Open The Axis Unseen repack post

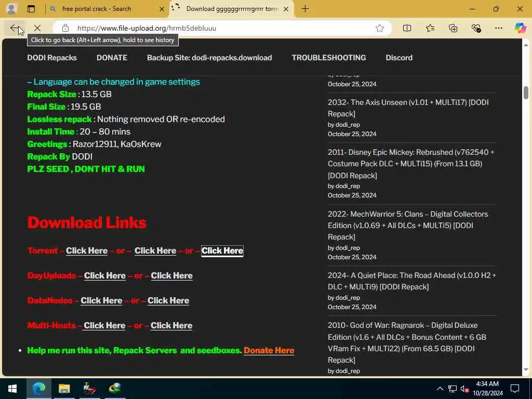[408, 108]
